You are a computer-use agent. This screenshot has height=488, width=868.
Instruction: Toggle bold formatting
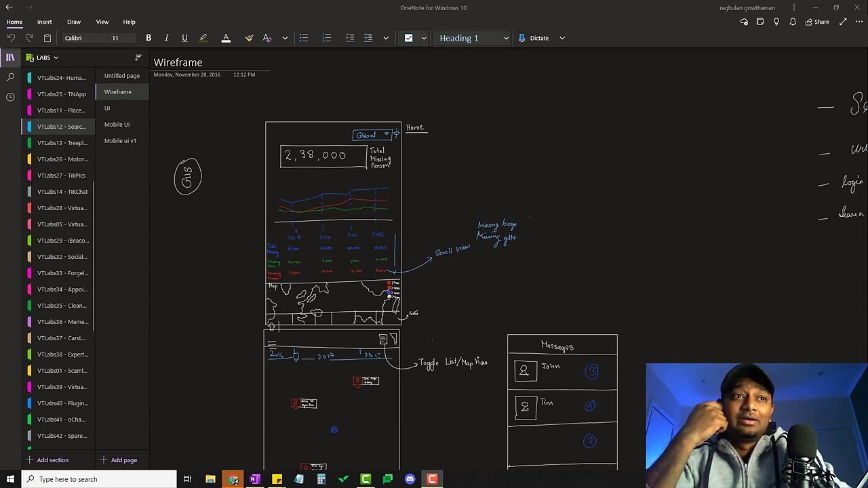click(x=149, y=38)
